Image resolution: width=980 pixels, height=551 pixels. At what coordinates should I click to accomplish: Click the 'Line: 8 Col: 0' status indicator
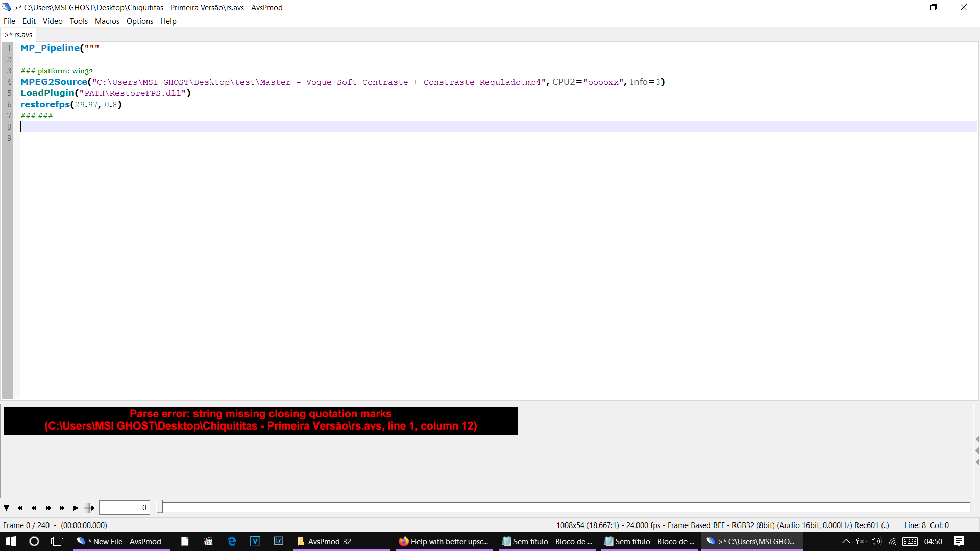[x=926, y=525]
